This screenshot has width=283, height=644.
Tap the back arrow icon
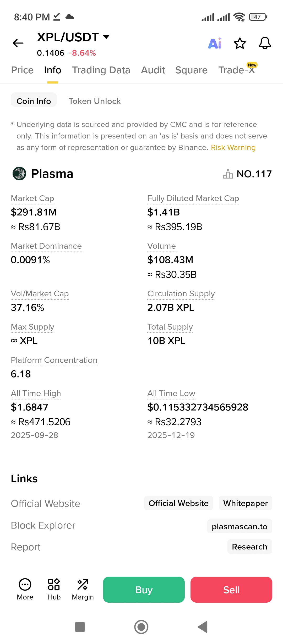18,43
